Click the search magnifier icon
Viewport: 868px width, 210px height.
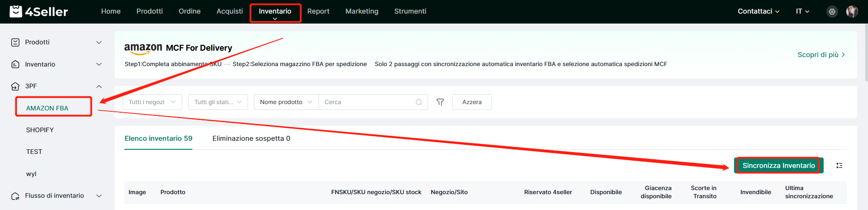[x=419, y=102]
